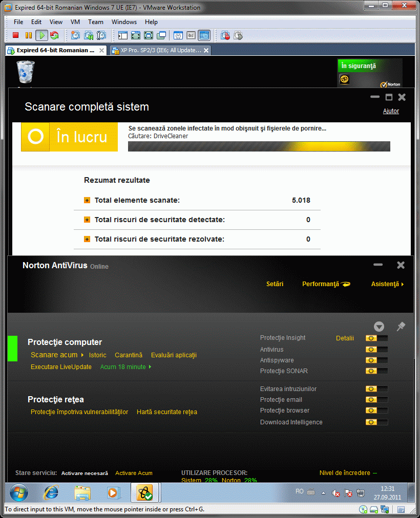The height and width of the screenshot is (518, 420).
Task: Expand Total riscuri de securitate detectate
Action: (87, 220)
